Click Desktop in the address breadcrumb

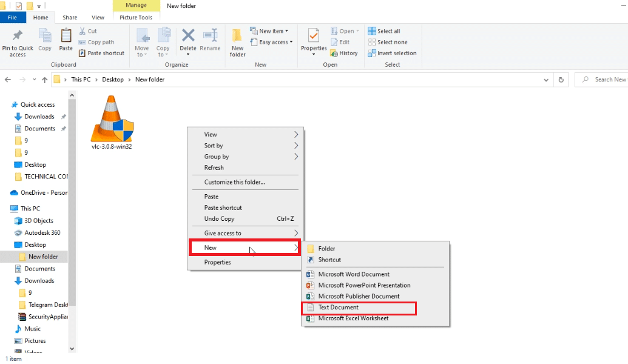pyautogui.click(x=112, y=79)
